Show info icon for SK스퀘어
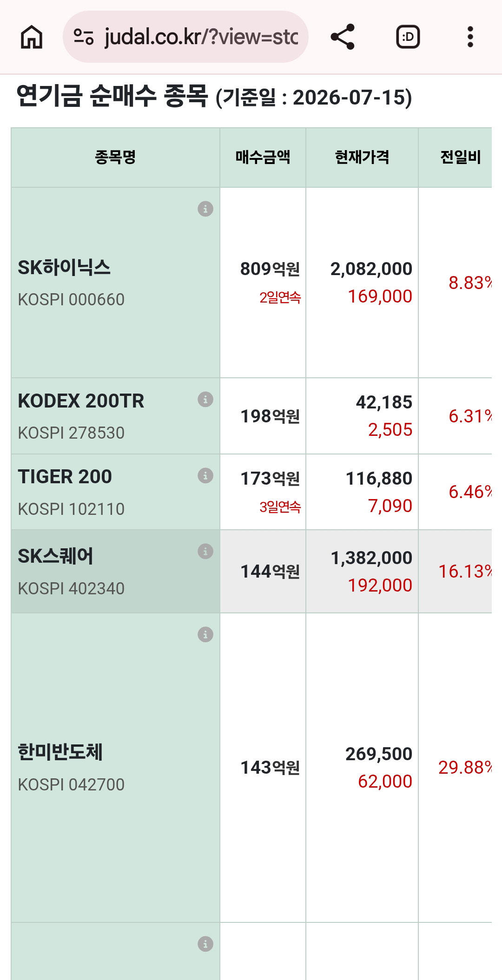 [205, 551]
